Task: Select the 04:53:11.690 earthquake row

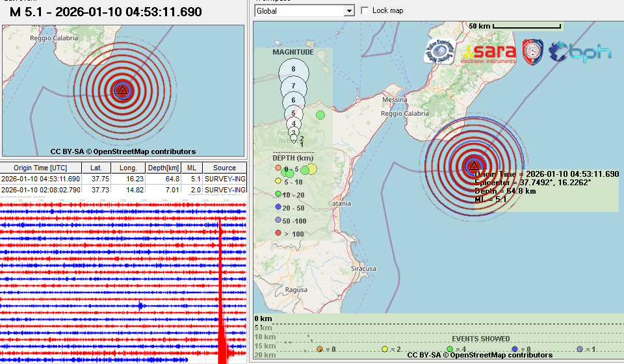Action: point(40,179)
